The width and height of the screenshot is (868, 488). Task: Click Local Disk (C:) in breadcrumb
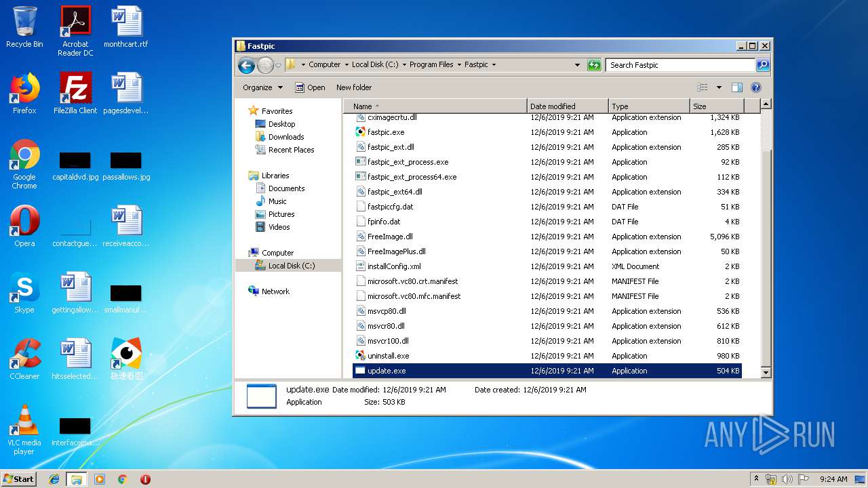pos(375,65)
